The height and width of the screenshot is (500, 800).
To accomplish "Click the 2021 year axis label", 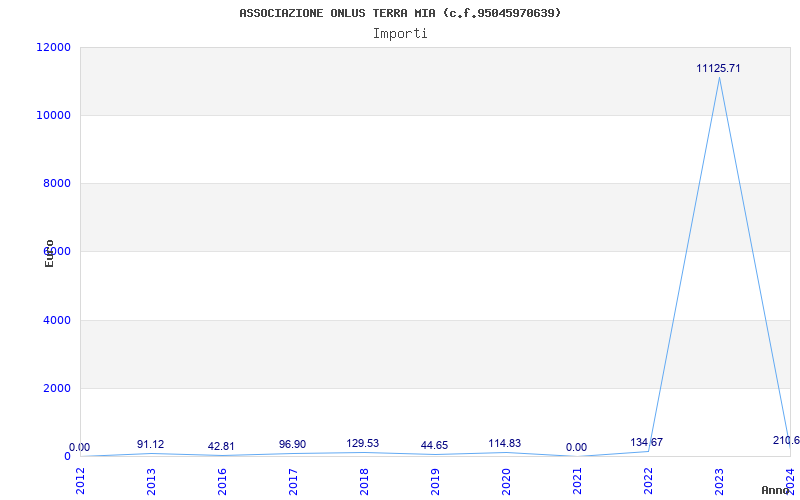I will click(x=577, y=482).
